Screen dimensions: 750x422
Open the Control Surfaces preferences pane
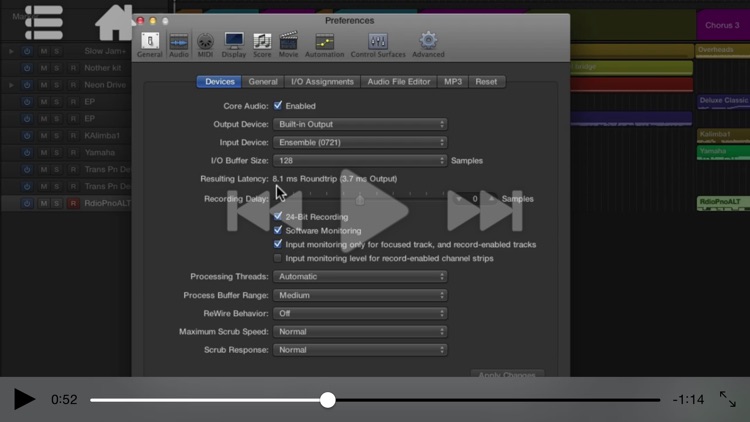378,45
